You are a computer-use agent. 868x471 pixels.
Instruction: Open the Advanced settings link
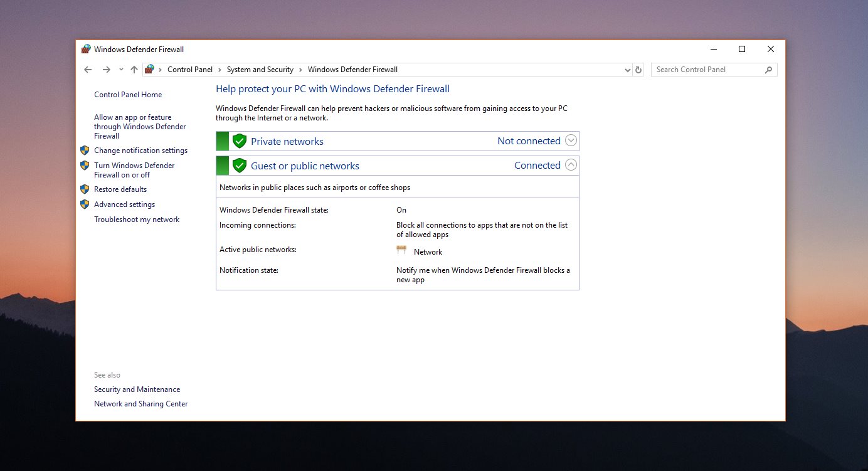pos(124,204)
